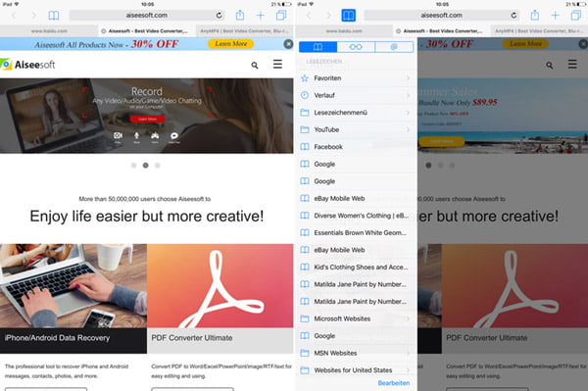Open Facebook bookmark
This screenshot has width=588, height=391.
[357, 147]
